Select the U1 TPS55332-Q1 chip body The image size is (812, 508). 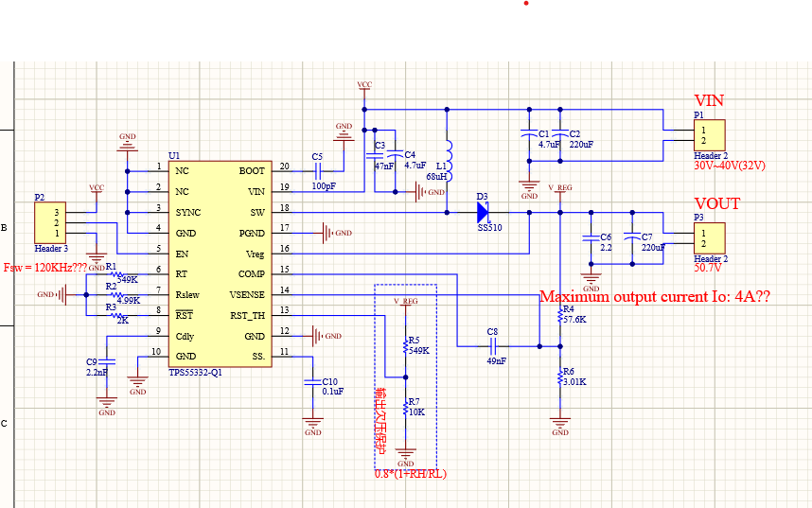[221, 264]
